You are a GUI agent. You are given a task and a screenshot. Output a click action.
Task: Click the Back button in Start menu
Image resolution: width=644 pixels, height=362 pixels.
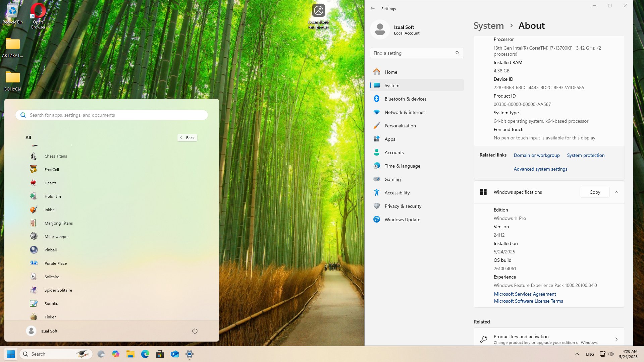tap(187, 138)
